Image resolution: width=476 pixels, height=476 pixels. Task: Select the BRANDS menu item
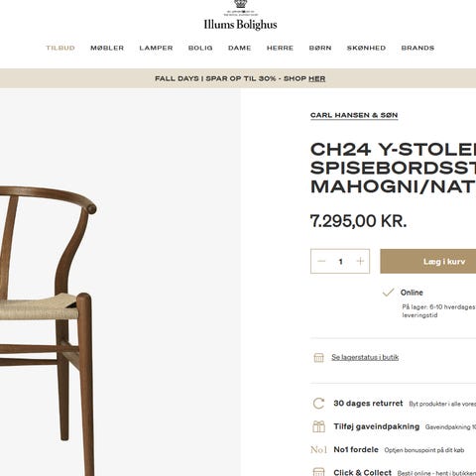pyautogui.click(x=417, y=48)
